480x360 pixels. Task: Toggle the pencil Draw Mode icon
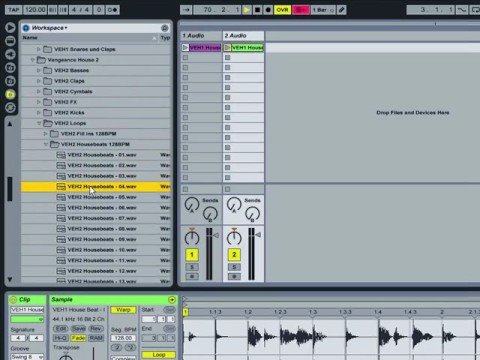(341, 10)
